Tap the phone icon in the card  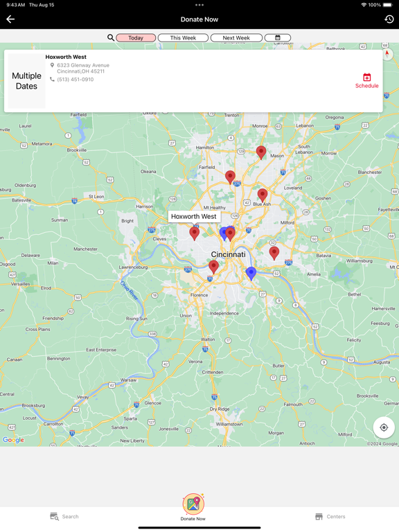(52, 80)
